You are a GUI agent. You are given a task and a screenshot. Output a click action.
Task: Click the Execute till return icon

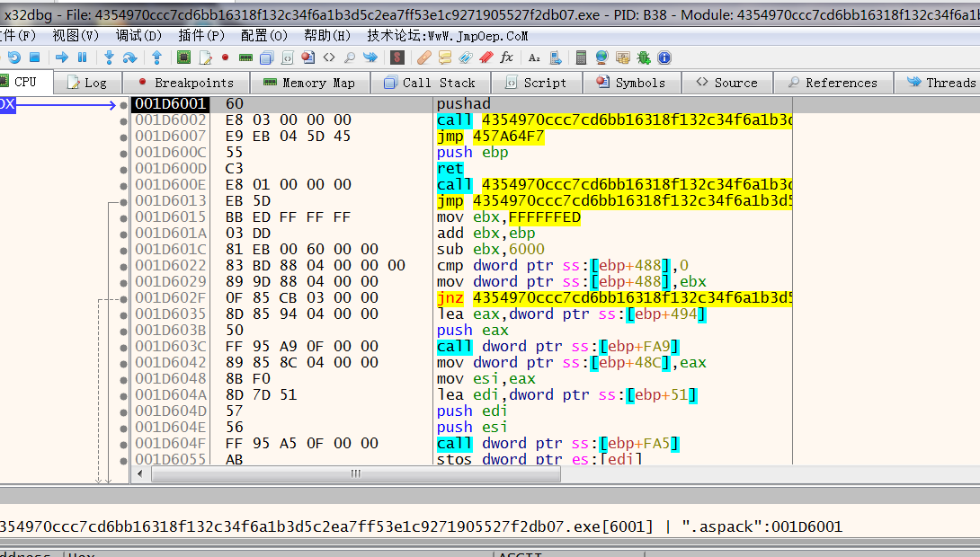(x=156, y=57)
